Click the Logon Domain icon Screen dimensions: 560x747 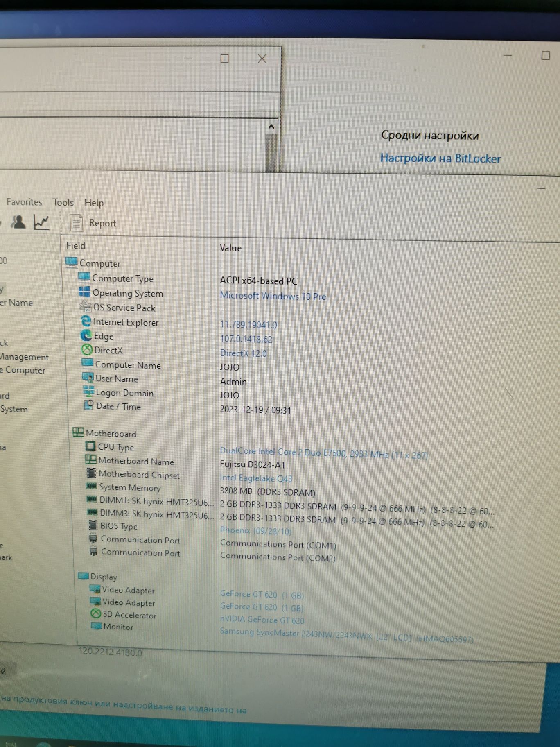88,391
